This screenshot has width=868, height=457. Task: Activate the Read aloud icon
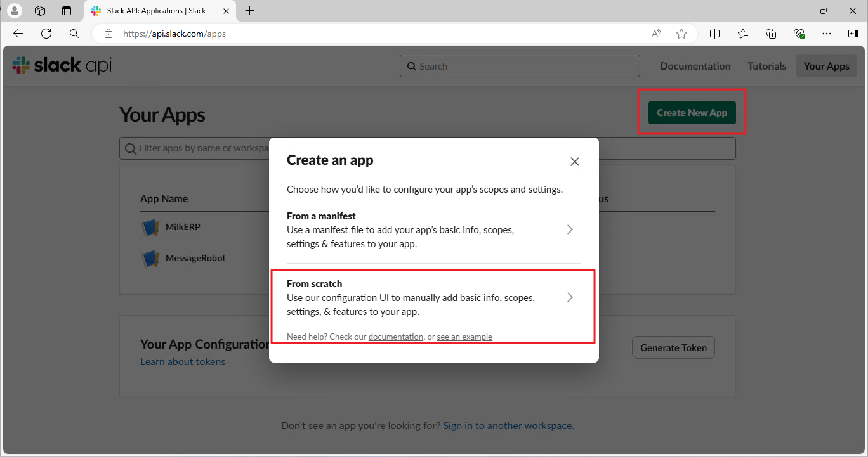click(656, 34)
